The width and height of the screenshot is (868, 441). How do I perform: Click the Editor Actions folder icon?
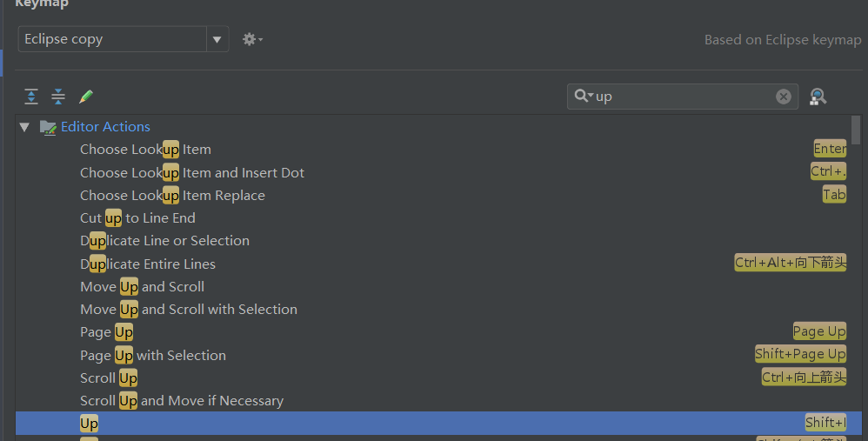pos(48,127)
